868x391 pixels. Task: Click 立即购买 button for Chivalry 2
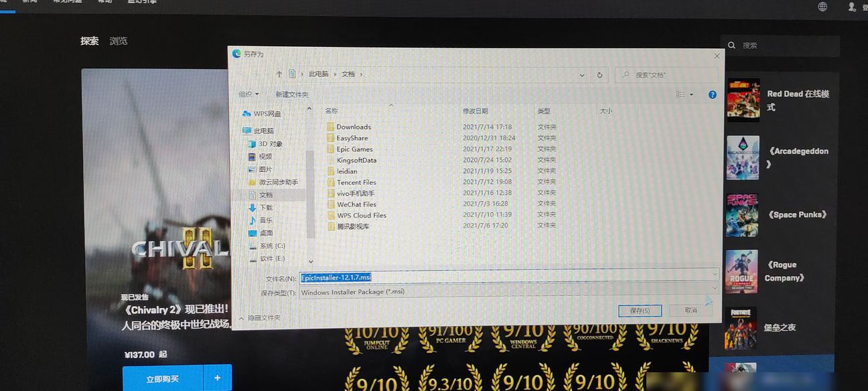tap(162, 378)
